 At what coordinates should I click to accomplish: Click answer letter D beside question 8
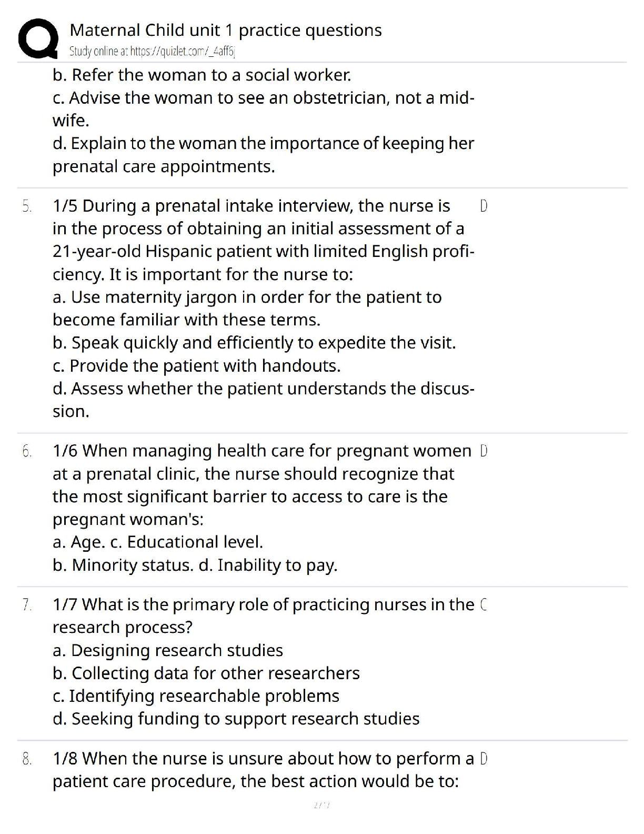tap(484, 759)
